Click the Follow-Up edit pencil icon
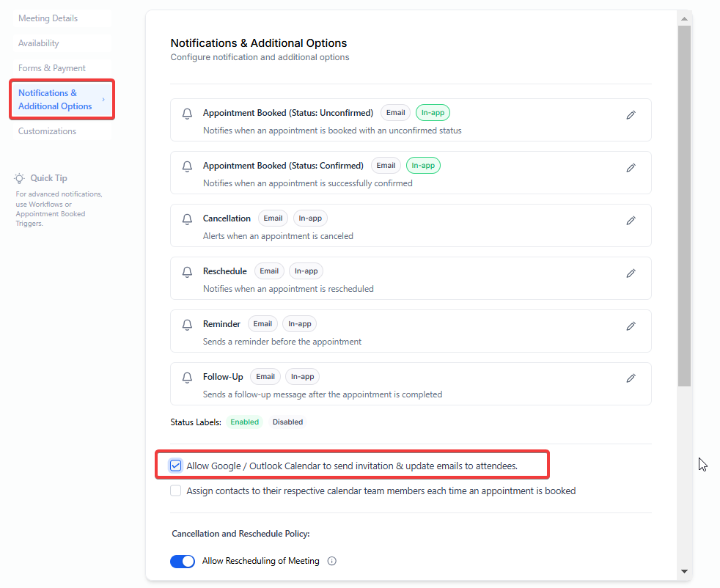Image resolution: width=720 pixels, height=588 pixels. [631, 378]
